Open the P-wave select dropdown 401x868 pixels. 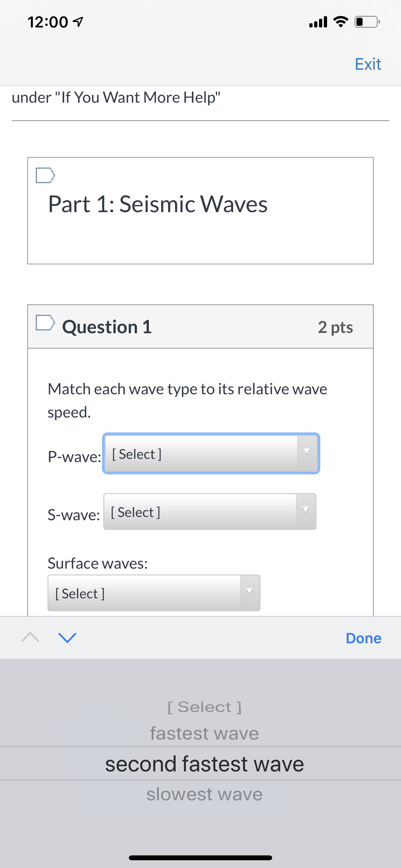(211, 454)
